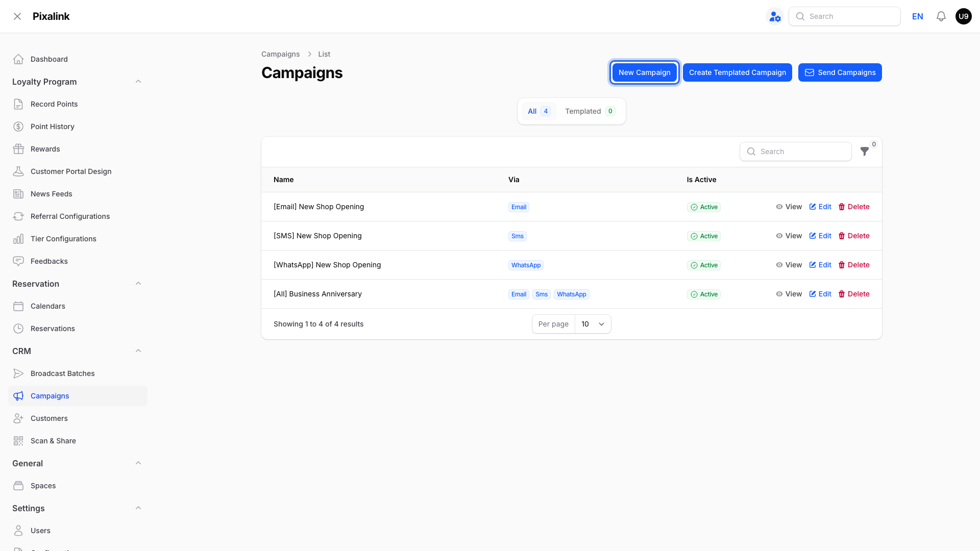Click the New Campaign button
The image size is (980, 551).
pyautogui.click(x=645, y=72)
